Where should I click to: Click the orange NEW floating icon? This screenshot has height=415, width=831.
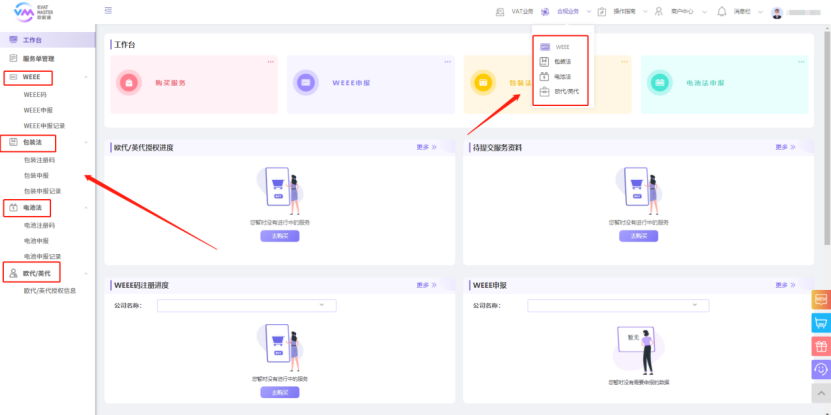(x=821, y=299)
